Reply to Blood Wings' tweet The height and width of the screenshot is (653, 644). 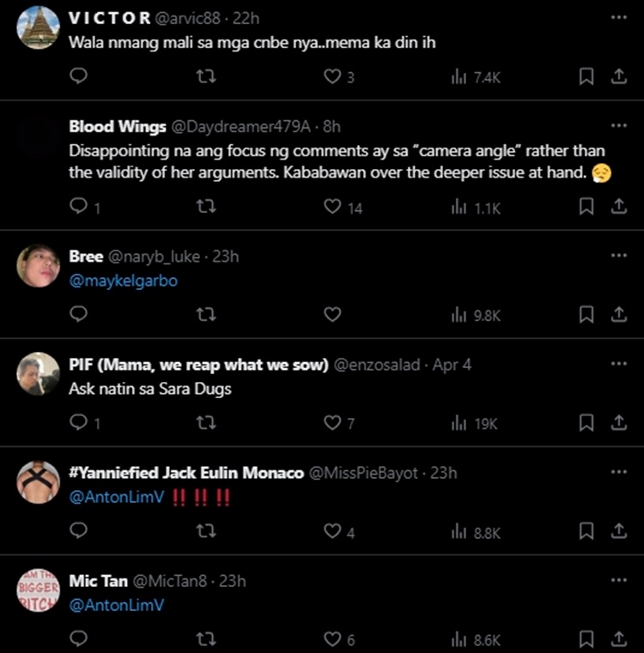(78, 207)
